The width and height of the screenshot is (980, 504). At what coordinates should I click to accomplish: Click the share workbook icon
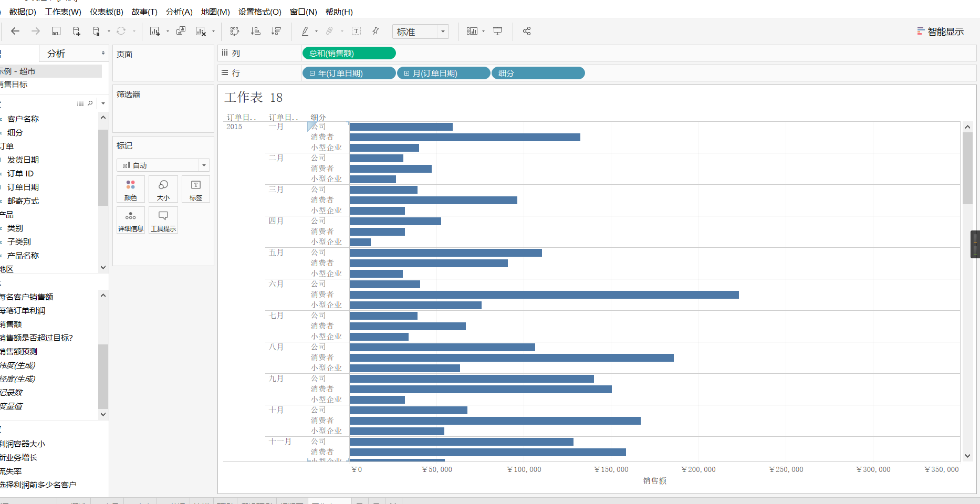[x=527, y=31]
